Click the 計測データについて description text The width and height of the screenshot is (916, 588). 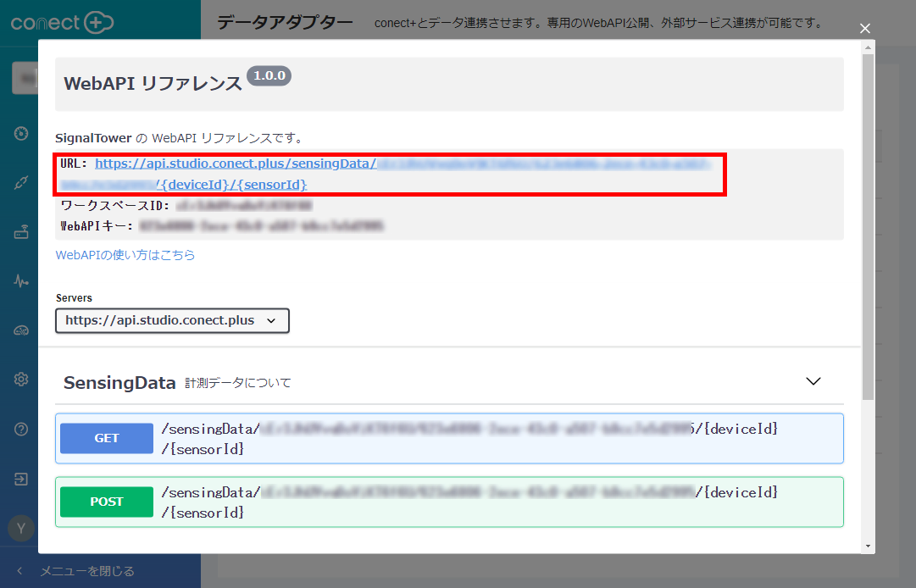238,383
